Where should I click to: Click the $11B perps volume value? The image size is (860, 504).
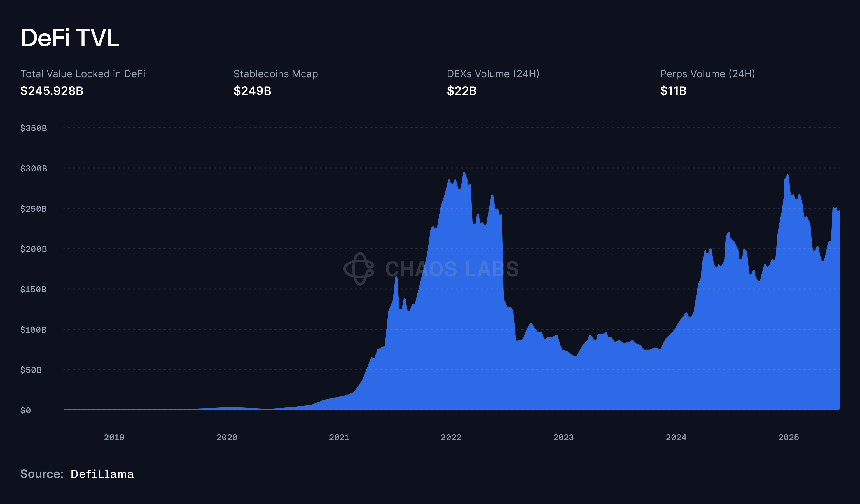click(x=673, y=91)
